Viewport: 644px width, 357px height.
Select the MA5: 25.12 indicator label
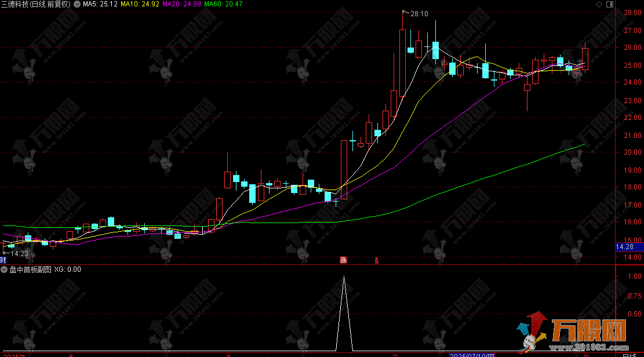[100, 4]
